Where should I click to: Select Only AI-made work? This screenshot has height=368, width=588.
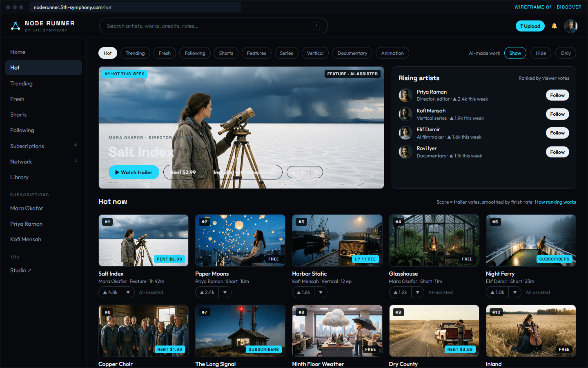tap(566, 53)
